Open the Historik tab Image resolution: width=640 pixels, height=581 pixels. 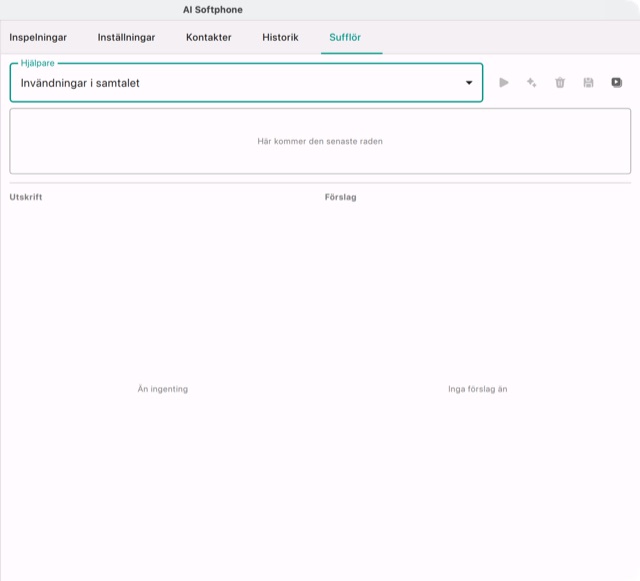(x=280, y=37)
